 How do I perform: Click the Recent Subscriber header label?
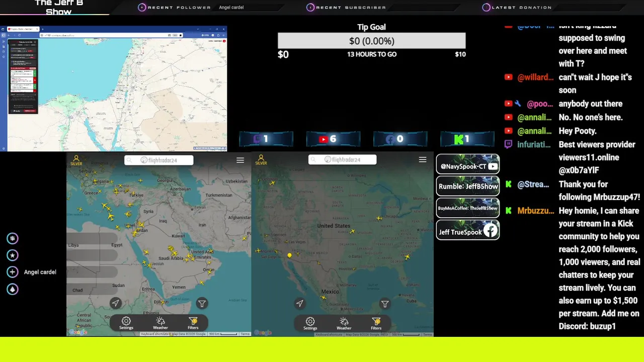pyautogui.click(x=351, y=8)
